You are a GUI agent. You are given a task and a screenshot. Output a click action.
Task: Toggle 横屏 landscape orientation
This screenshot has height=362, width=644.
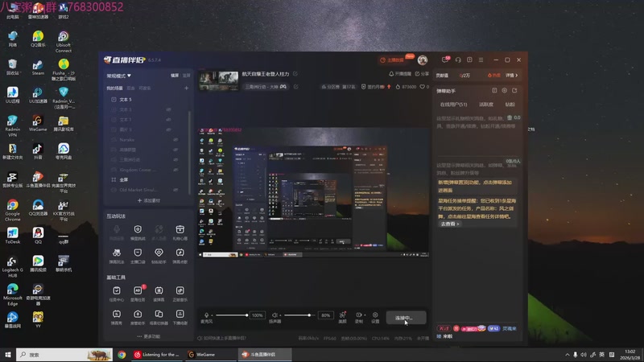pyautogui.click(x=175, y=76)
